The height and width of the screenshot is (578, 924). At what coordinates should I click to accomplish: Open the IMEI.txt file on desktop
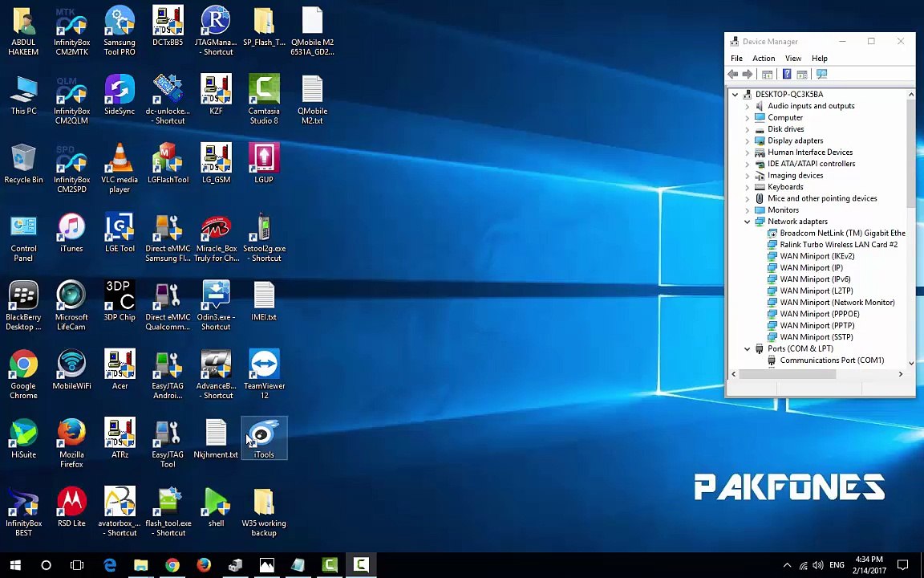tap(264, 299)
